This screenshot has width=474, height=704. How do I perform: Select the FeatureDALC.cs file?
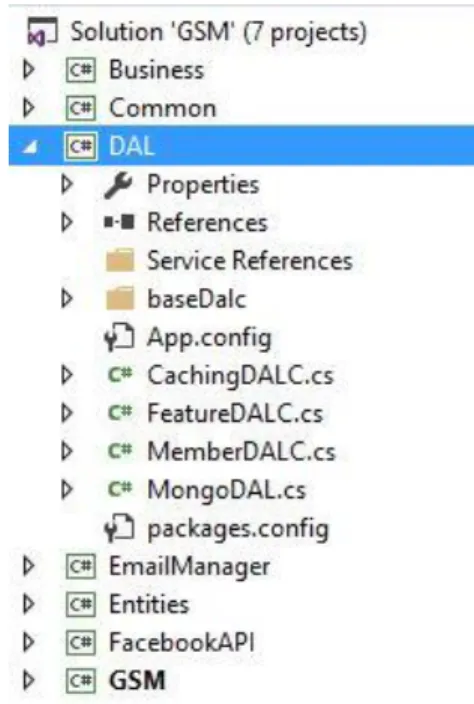pyautogui.click(x=235, y=413)
